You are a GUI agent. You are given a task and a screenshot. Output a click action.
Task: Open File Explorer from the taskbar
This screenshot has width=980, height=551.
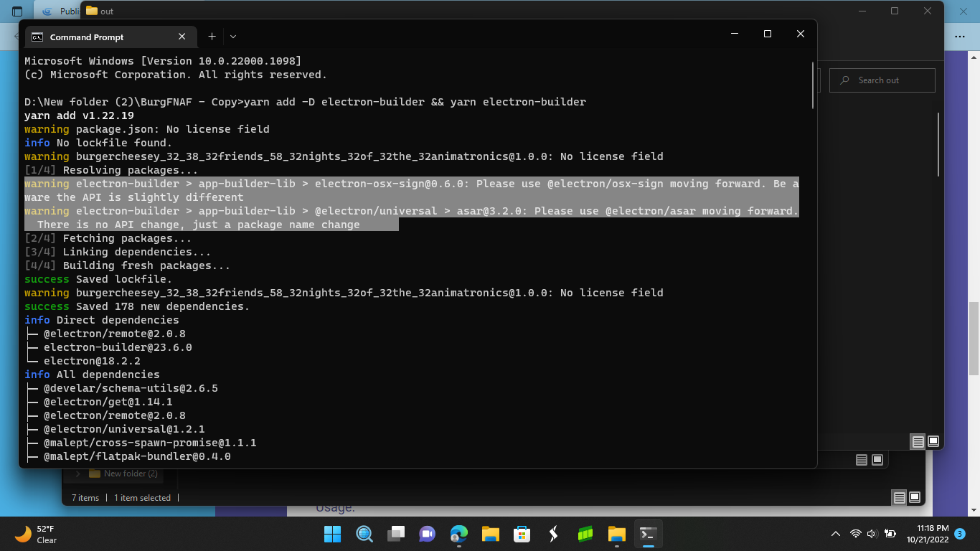coord(490,534)
